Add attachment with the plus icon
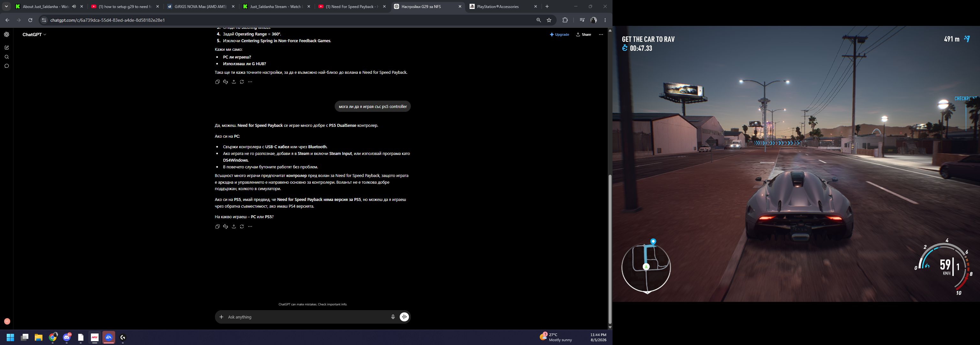Image resolution: width=980 pixels, height=345 pixels. [x=221, y=317]
